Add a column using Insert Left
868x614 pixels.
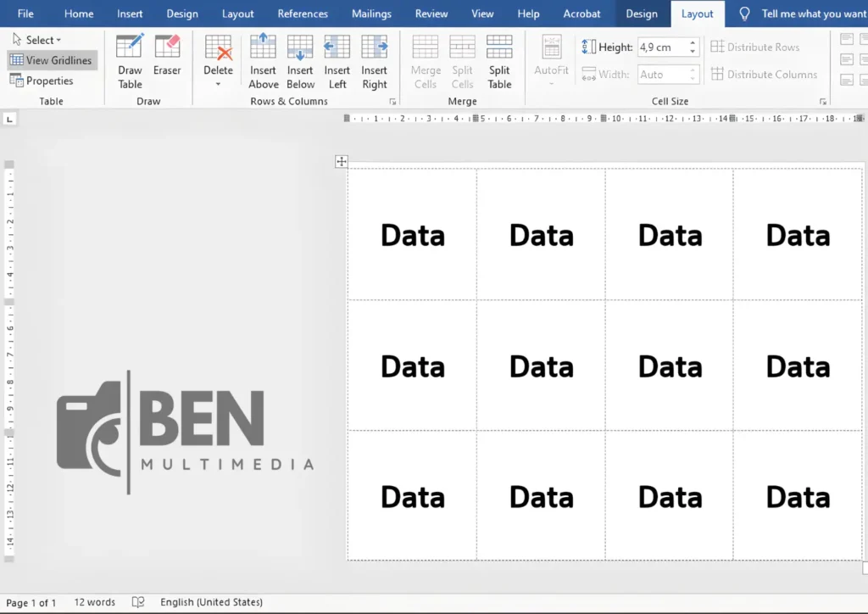coord(337,59)
